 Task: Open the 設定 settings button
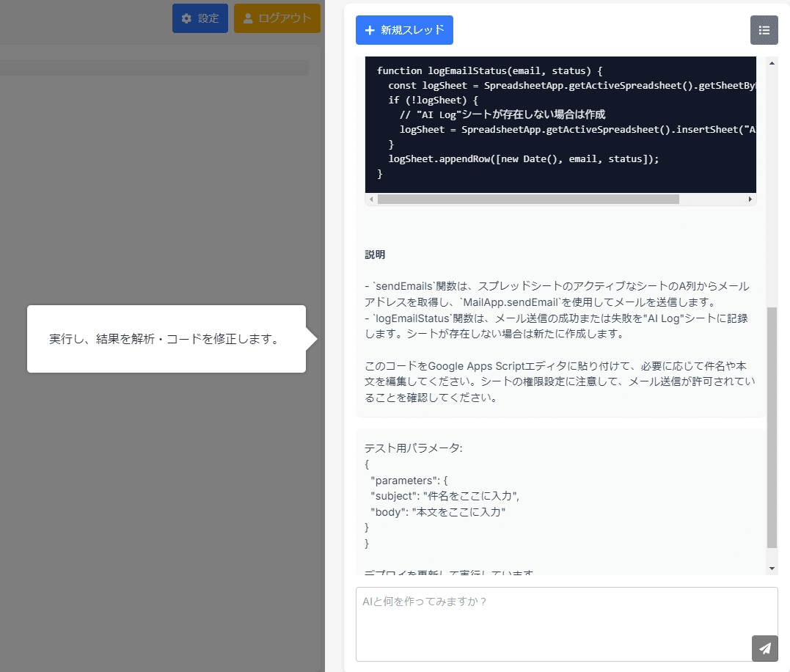tap(200, 18)
